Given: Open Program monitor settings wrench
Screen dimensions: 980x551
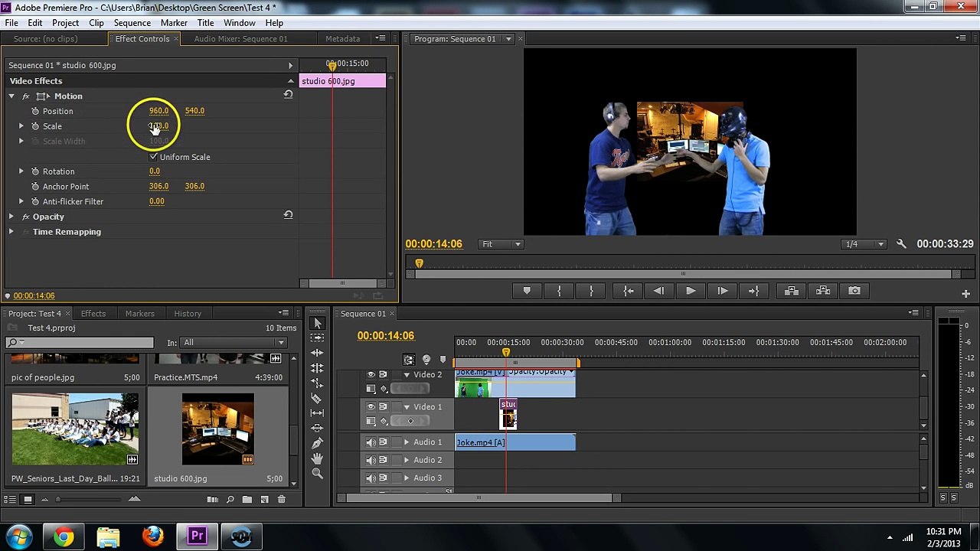Looking at the screenshot, I should (x=901, y=244).
